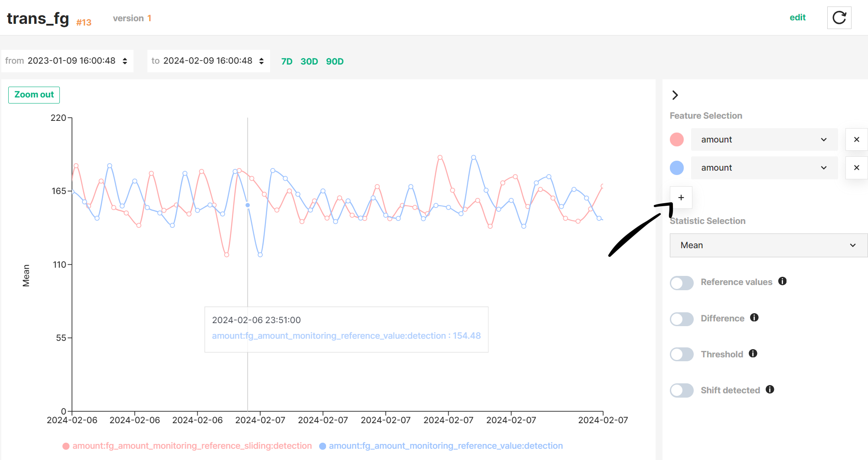868x460 pixels.
Task: Add another feature with the plus icon
Action: [681, 198]
